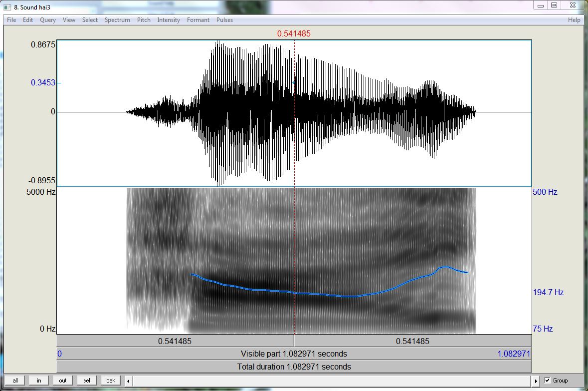Viewport: 588px width, 391px height.
Task: Minimize the Sound hai3 window
Action: (x=541, y=5)
